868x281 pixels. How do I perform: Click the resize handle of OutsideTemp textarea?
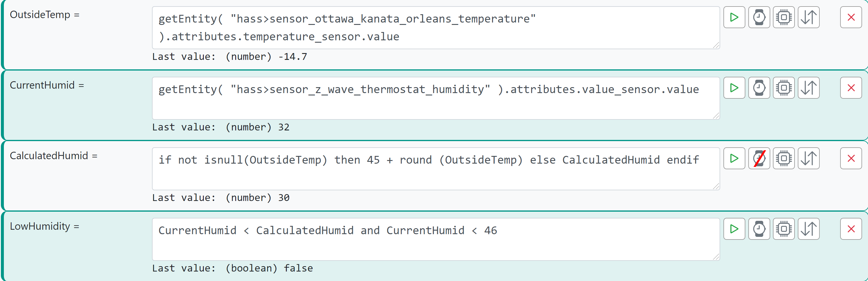716,45
